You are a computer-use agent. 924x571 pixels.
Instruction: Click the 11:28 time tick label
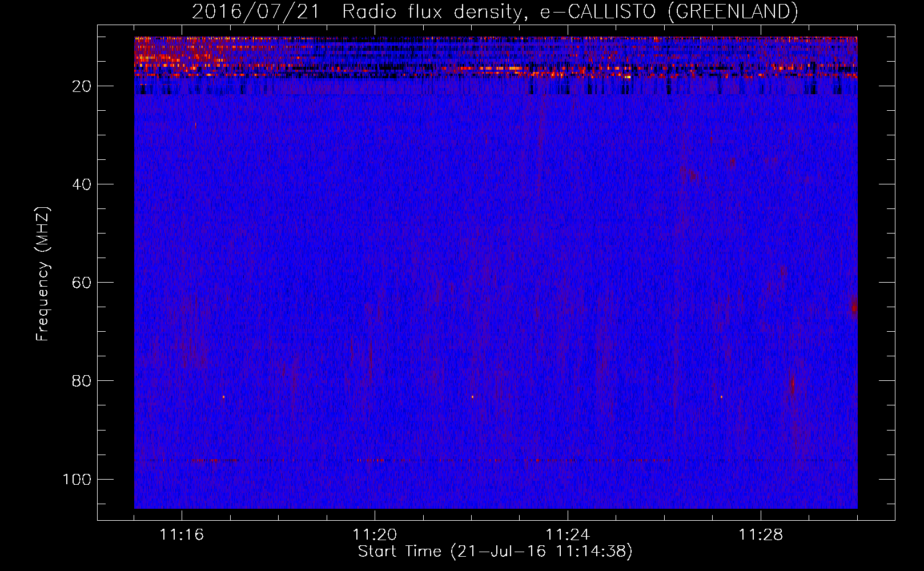click(761, 535)
